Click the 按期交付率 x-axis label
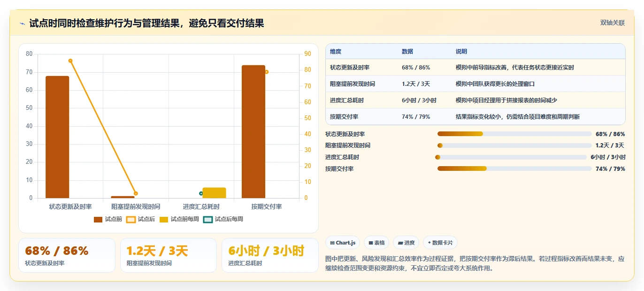Screen dimensions: 644x291 click(x=267, y=207)
